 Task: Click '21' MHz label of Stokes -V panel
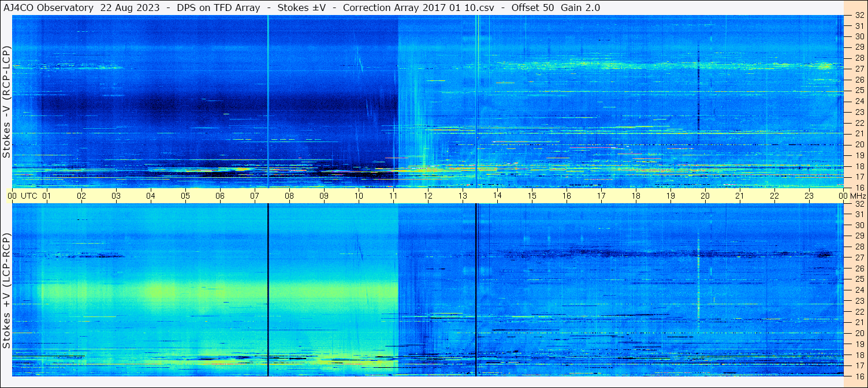pos(859,134)
